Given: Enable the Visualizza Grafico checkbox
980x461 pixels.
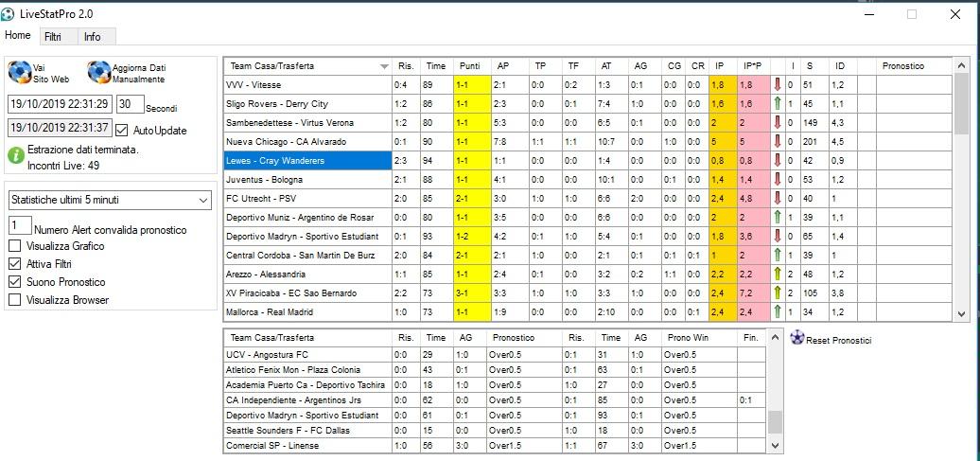Looking at the screenshot, I should [x=14, y=246].
